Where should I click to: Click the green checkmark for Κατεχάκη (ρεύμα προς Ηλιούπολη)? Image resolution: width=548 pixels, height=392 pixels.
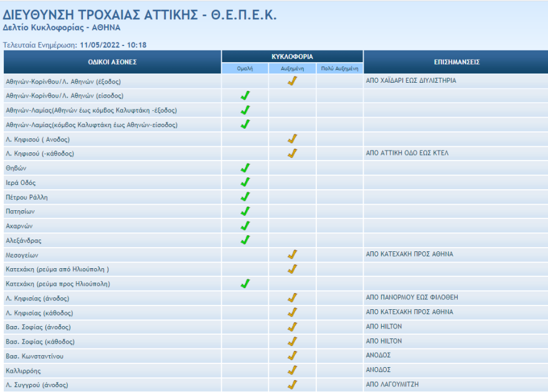[245, 284]
